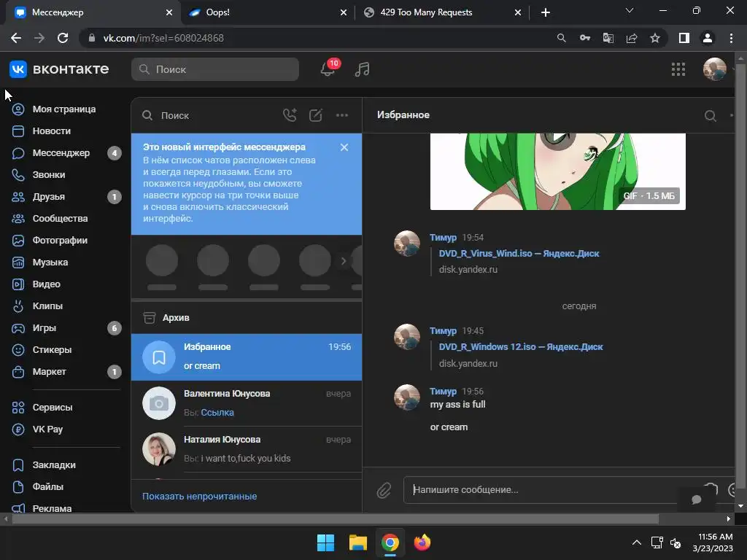
Task: Click the header Поиск search field
Action: click(215, 69)
